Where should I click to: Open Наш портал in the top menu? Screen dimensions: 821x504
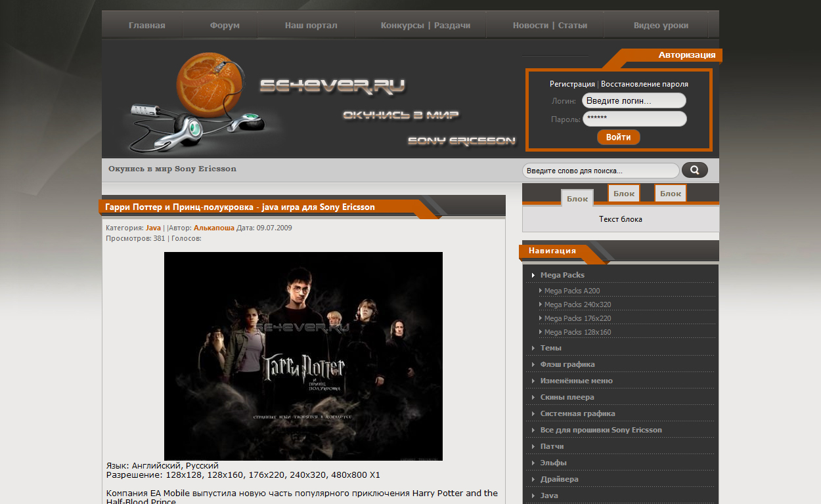tap(311, 26)
